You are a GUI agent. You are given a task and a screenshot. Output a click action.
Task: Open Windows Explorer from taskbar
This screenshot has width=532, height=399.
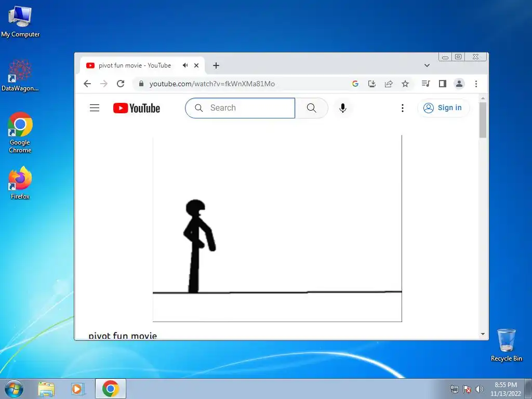click(46, 389)
